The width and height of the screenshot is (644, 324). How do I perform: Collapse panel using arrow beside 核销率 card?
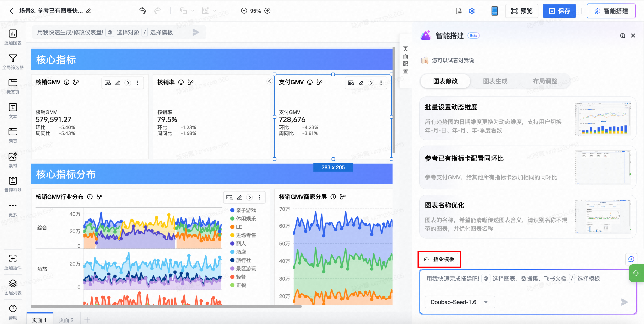pyautogui.click(x=269, y=81)
